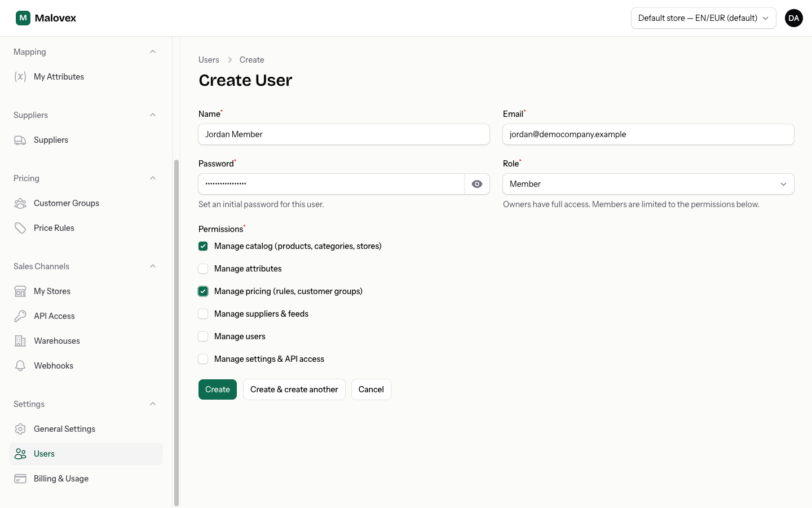This screenshot has width=812, height=508.
Task: Navigate to My Stores
Action: [x=86, y=291]
